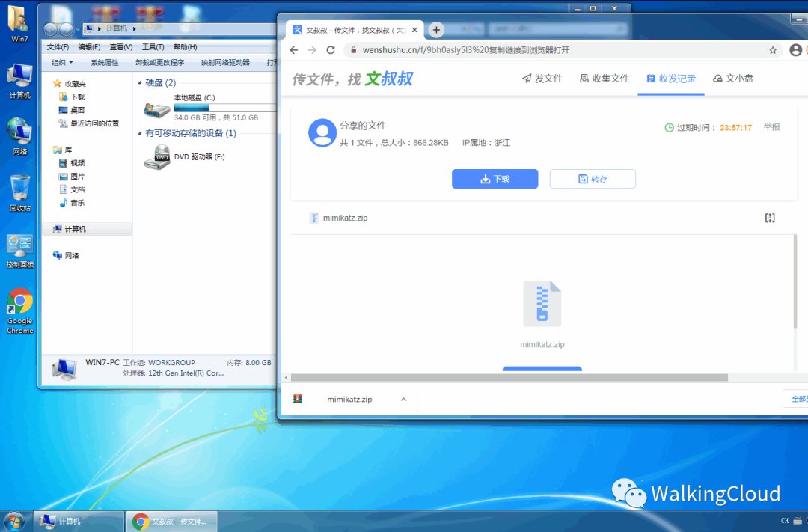Collapse the 硬盘 (2) group
The height and width of the screenshot is (532, 808).
point(140,82)
